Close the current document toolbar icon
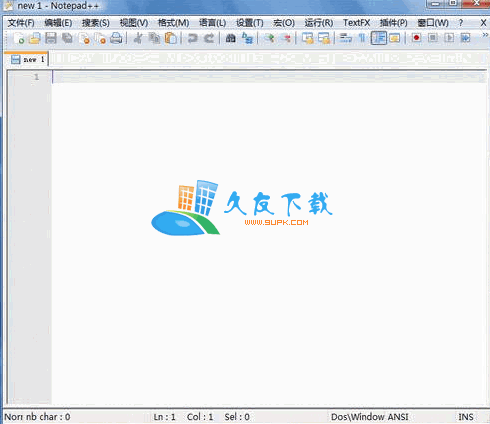490x424 pixels. pyautogui.click(x=85, y=38)
